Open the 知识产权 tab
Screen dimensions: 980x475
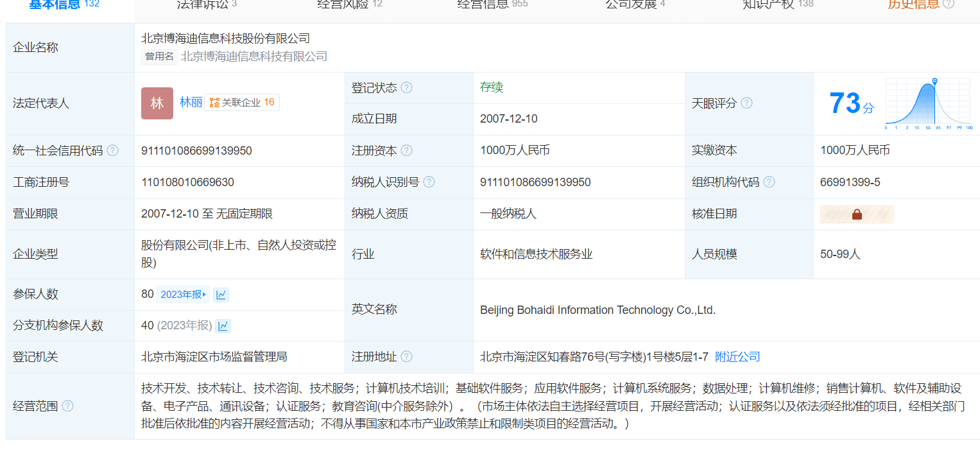778,4
